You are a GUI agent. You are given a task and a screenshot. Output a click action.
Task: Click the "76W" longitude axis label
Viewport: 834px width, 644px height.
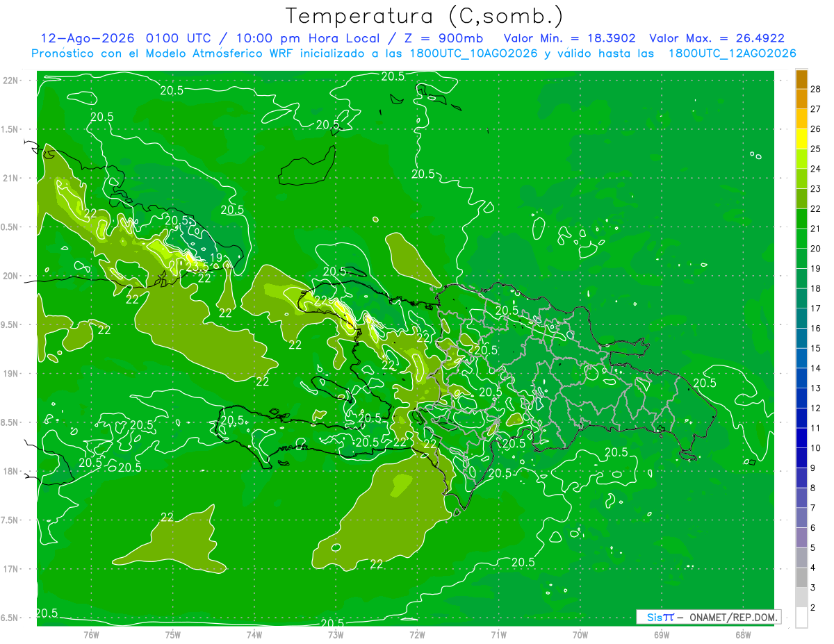[x=91, y=634]
